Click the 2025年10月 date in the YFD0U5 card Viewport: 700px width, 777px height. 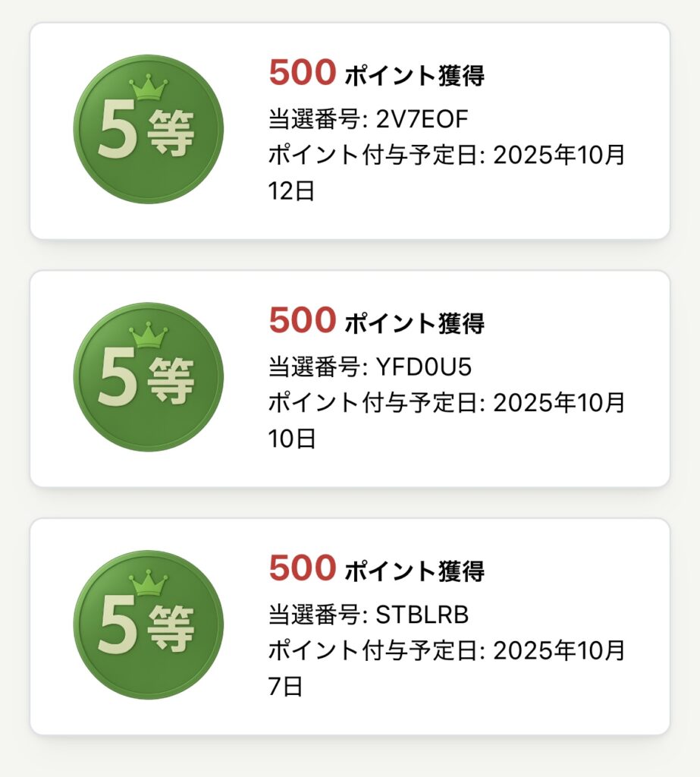click(x=559, y=402)
